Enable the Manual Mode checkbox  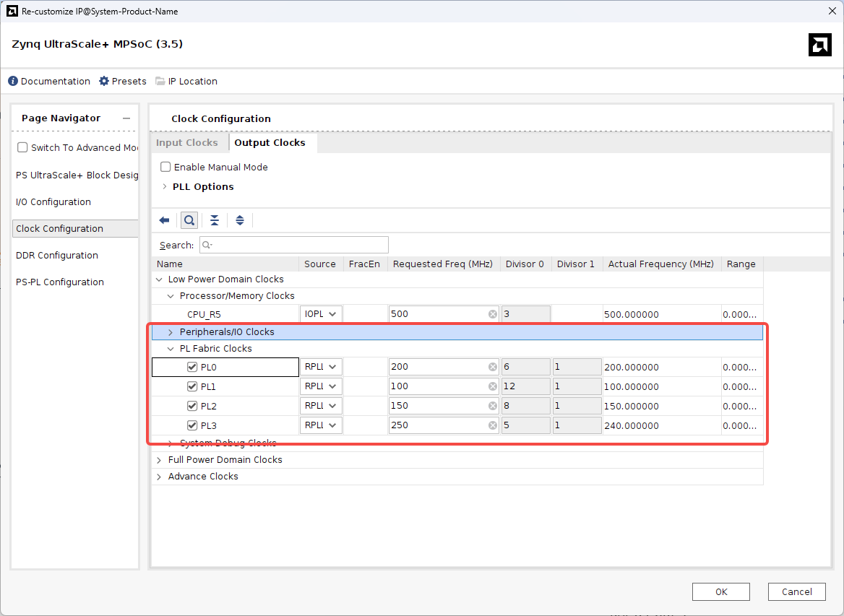click(166, 167)
